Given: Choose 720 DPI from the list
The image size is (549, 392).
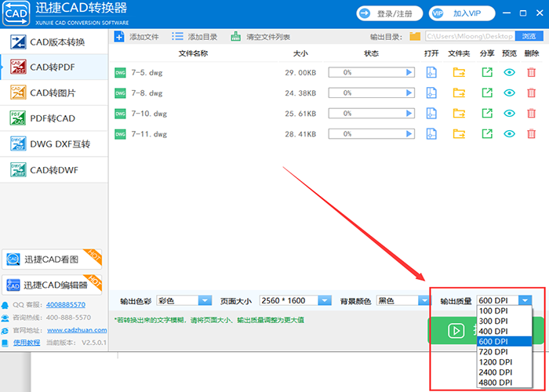Looking at the screenshot, I should [x=504, y=352].
